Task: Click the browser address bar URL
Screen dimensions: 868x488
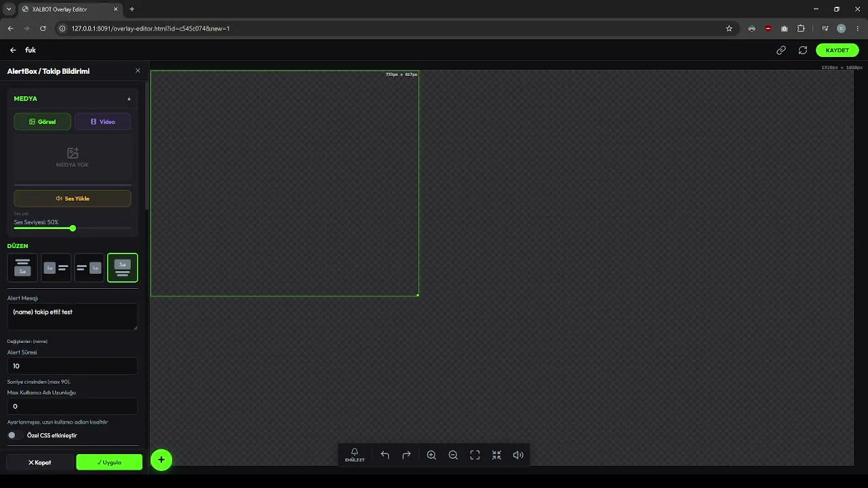Action: (151, 28)
